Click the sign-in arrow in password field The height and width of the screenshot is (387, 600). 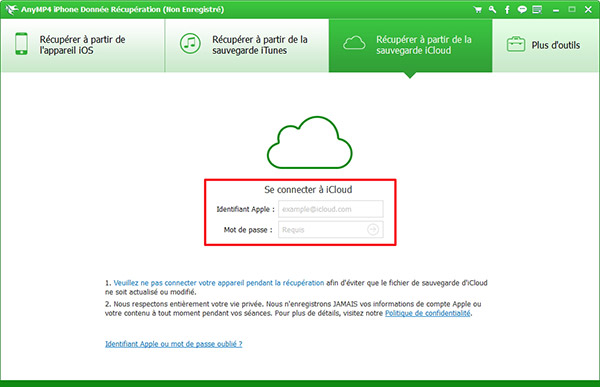(373, 229)
